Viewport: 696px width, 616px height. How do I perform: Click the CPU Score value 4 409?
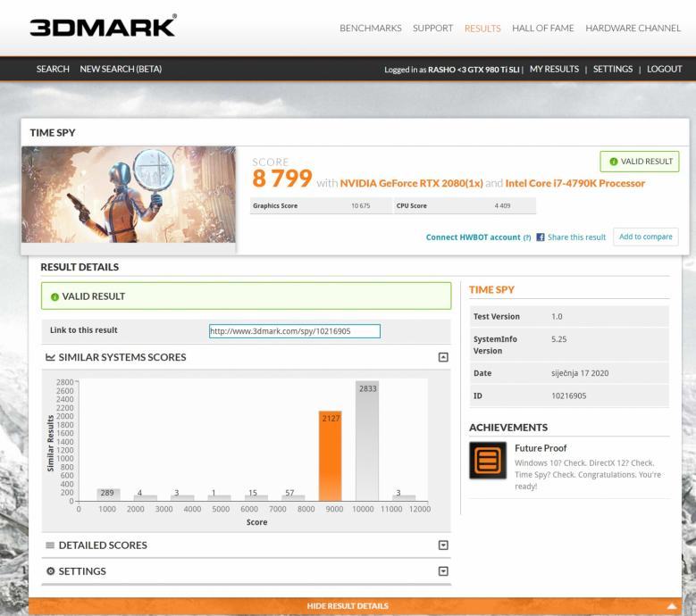[x=502, y=205]
